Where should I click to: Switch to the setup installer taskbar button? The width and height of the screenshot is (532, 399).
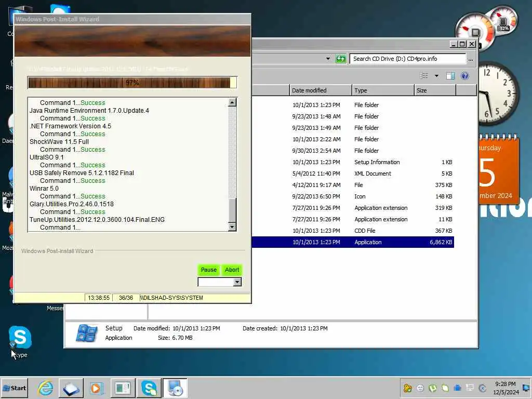(x=175, y=388)
